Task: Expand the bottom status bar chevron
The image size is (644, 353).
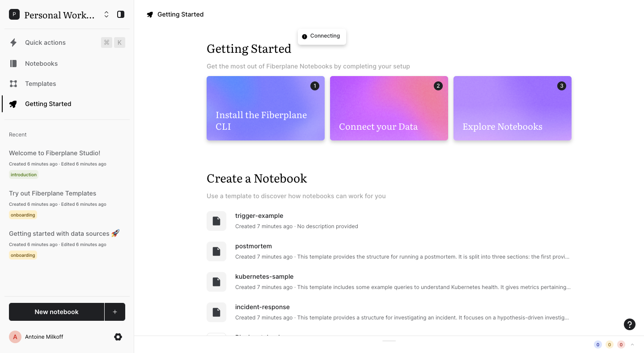Action: 632,344
